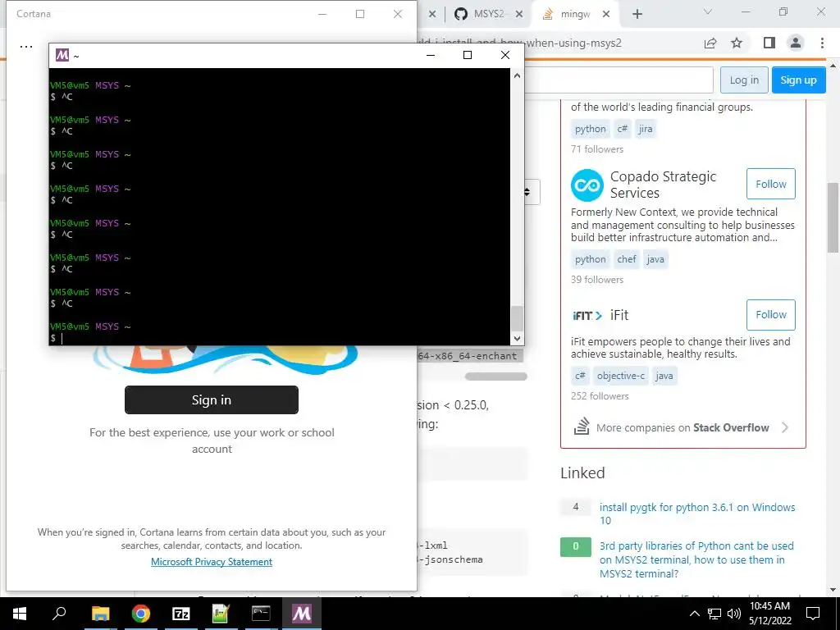
Task: Open Chrome's three-dot menu
Action: point(822,43)
